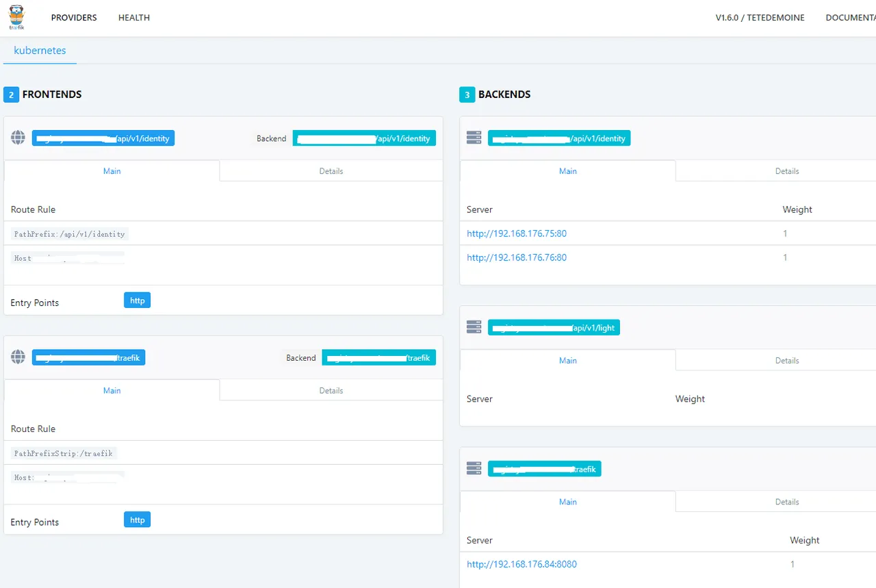
Task: Click the Traefik gopher logo
Action: [16, 18]
